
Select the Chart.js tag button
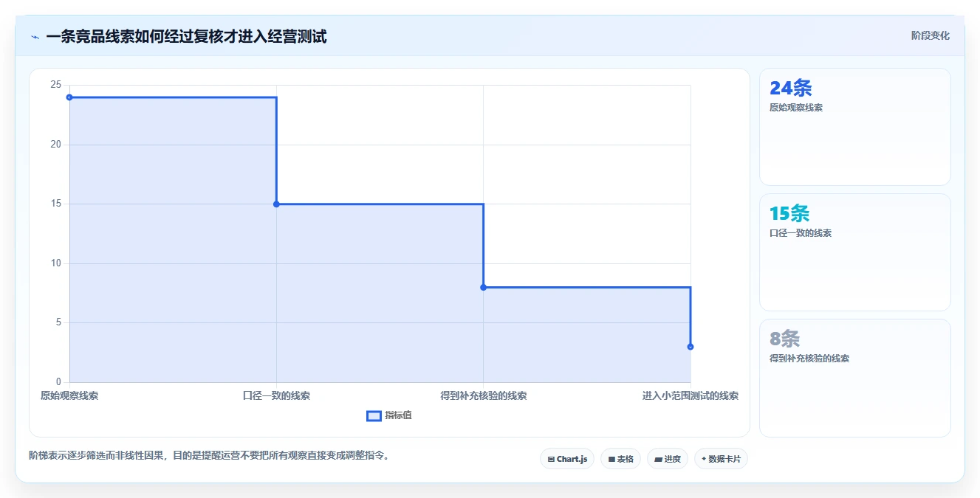(x=567, y=459)
